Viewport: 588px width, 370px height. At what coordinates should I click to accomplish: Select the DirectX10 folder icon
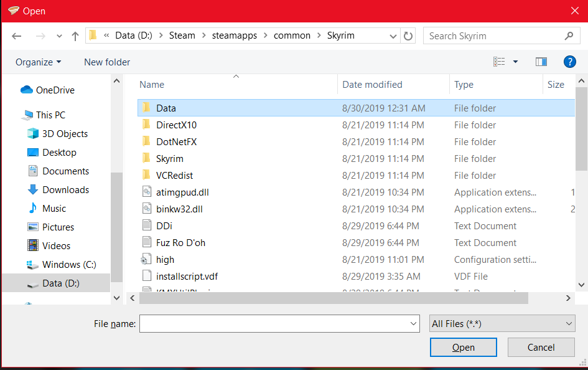click(x=147, y=125)
